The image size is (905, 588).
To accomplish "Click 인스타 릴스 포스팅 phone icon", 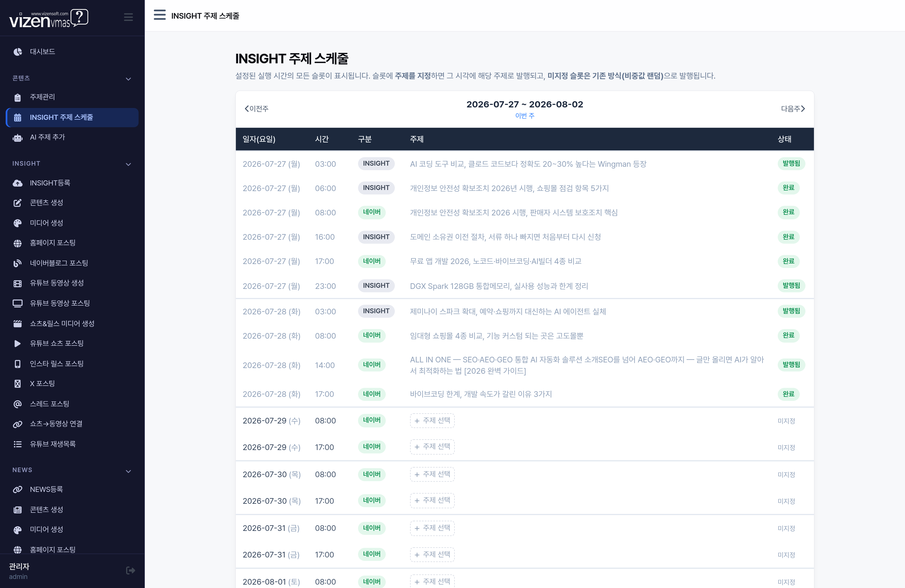I will coord(18,364).
